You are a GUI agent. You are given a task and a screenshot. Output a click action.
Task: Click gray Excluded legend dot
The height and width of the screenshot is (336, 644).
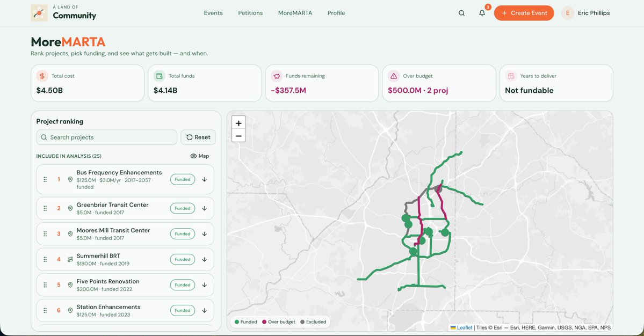click(302, 322)
